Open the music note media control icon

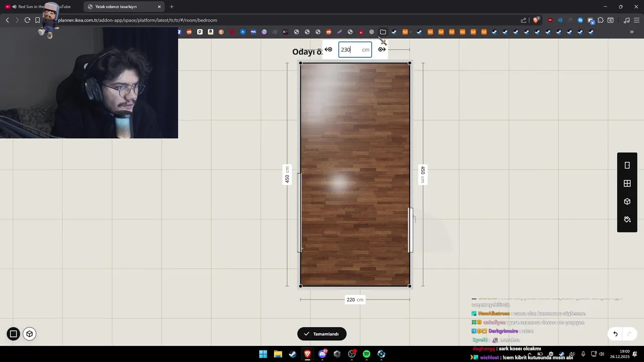[626, 20]
